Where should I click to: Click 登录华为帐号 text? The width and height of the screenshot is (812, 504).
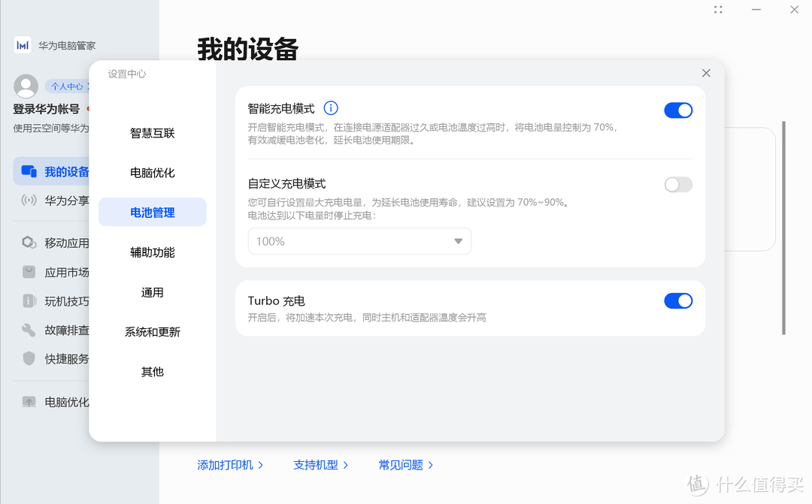[x=46, y=109]
